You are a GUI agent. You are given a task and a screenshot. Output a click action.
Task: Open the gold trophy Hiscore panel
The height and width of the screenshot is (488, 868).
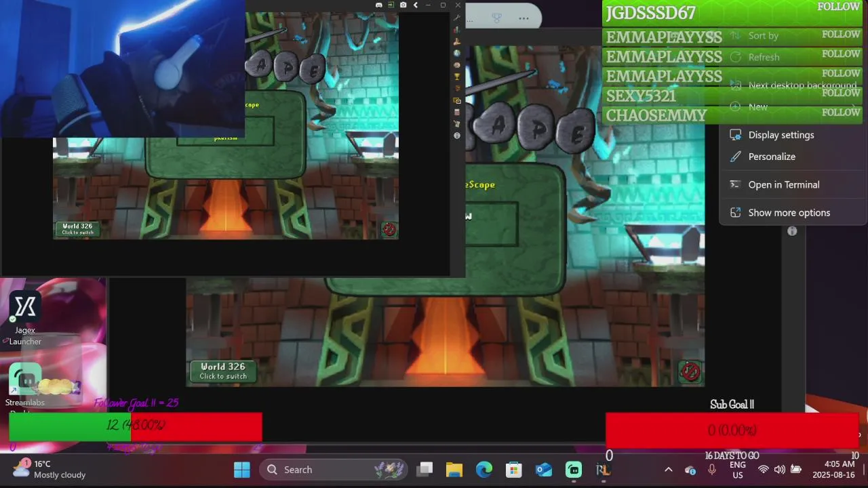[x=457, y=77]
